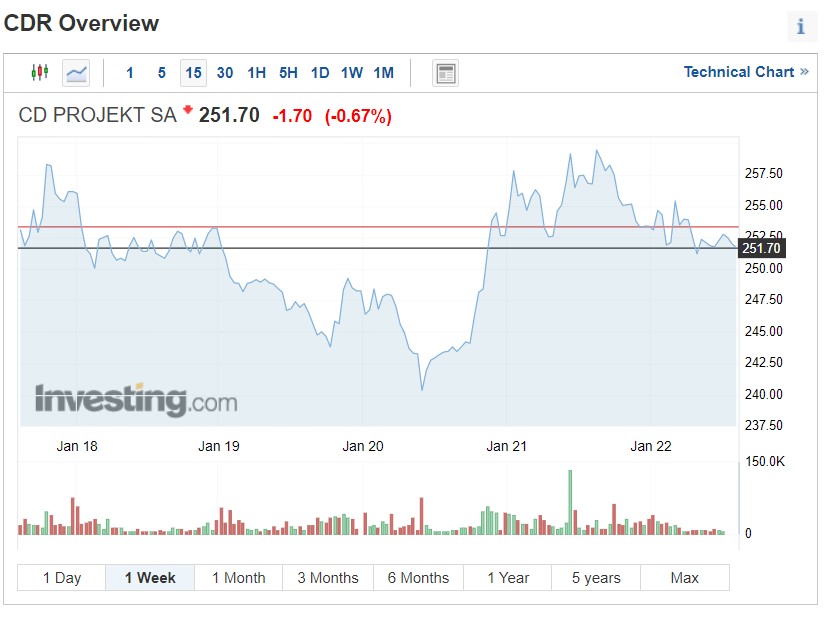Set the 1-minute interval
The width and height of the screenshot is (827, 622).
pyautogui.click(x=130, y=73)
